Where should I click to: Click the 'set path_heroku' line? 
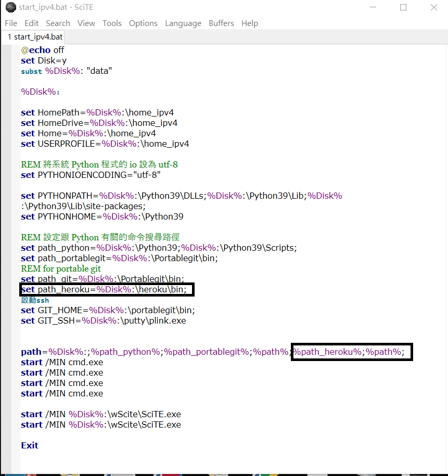(x=104, y=289)
